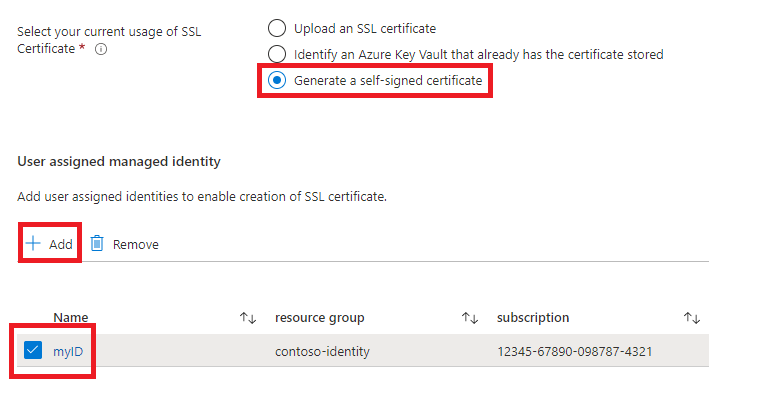Viewport: 757px width, 407px height.
Task: Sort by subscription column header
Action: (x=533, y=318)
